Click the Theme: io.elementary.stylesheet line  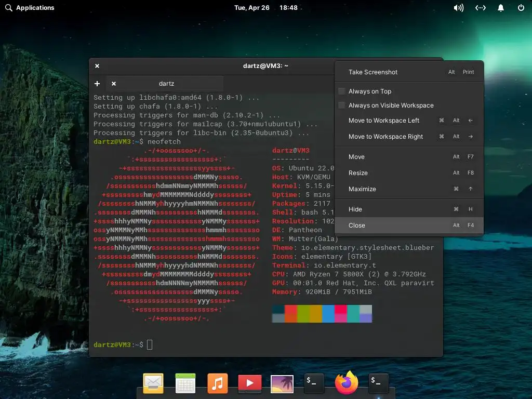(x=353, y=248)
